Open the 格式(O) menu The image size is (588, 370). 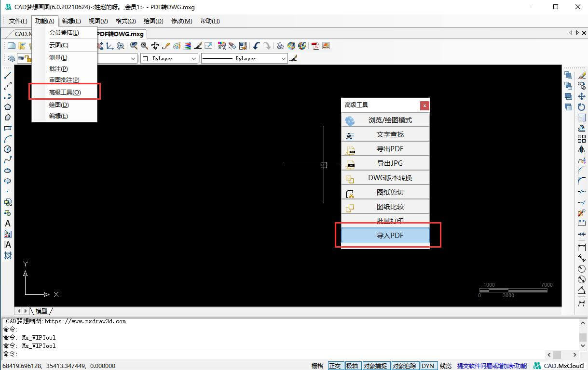[125, 21]
